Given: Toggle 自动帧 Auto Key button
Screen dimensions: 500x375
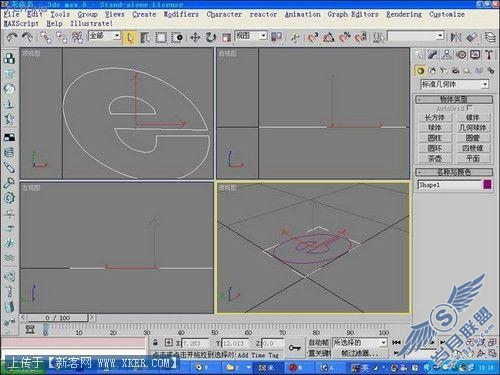Looking at the screenshot, I should click(319, 343).
